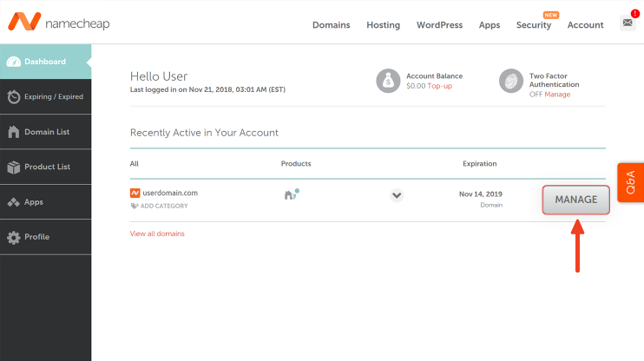
Task: Open the Domains menu
Action: click(x=331, y=25)
